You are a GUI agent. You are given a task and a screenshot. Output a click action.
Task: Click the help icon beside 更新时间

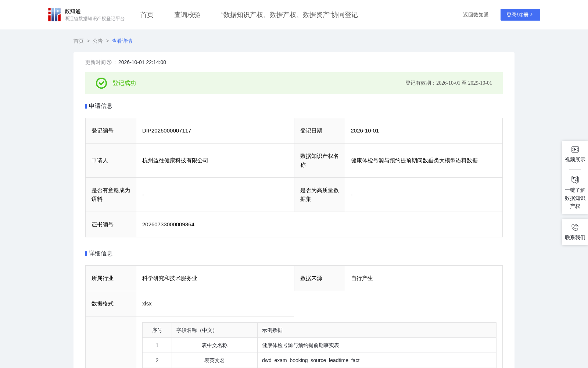tap(109, 63)
